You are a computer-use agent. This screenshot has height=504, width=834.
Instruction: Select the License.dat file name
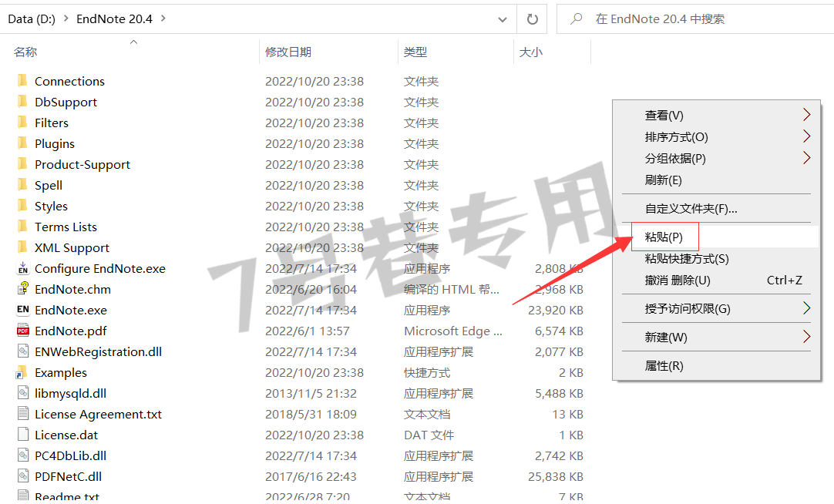66,435
